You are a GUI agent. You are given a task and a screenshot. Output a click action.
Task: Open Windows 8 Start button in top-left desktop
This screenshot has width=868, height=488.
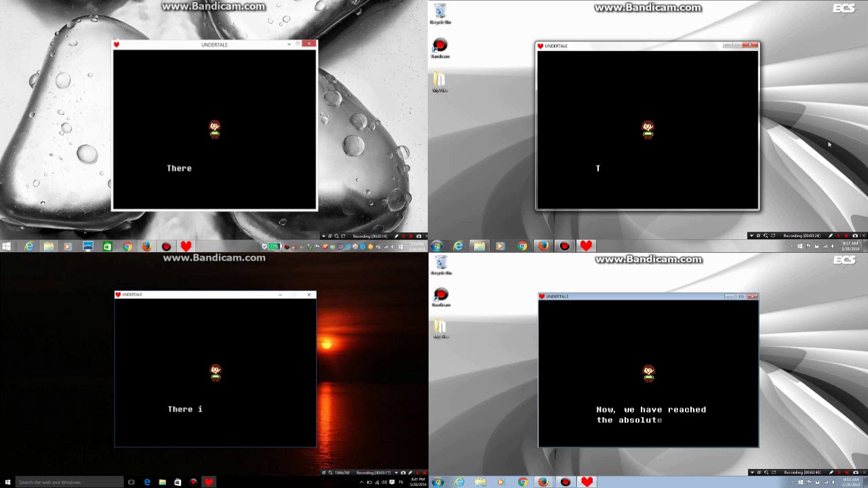point(7,247)
